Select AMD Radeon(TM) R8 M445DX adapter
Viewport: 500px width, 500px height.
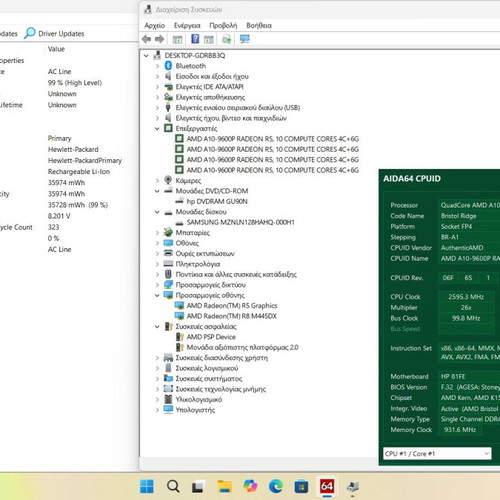[232, 316]
